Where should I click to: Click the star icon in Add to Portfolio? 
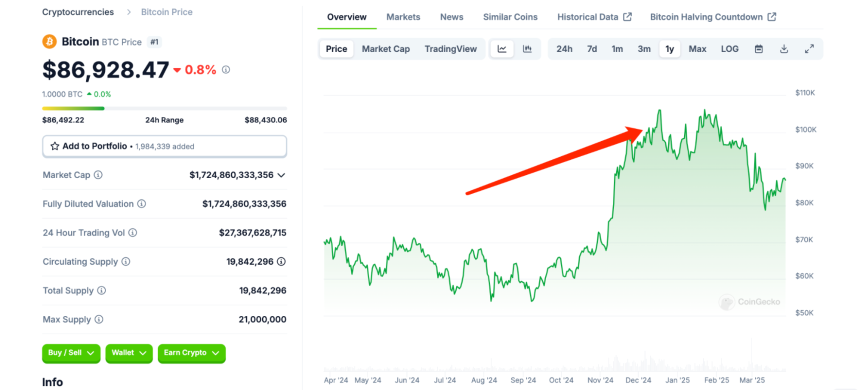click(55, 146)
